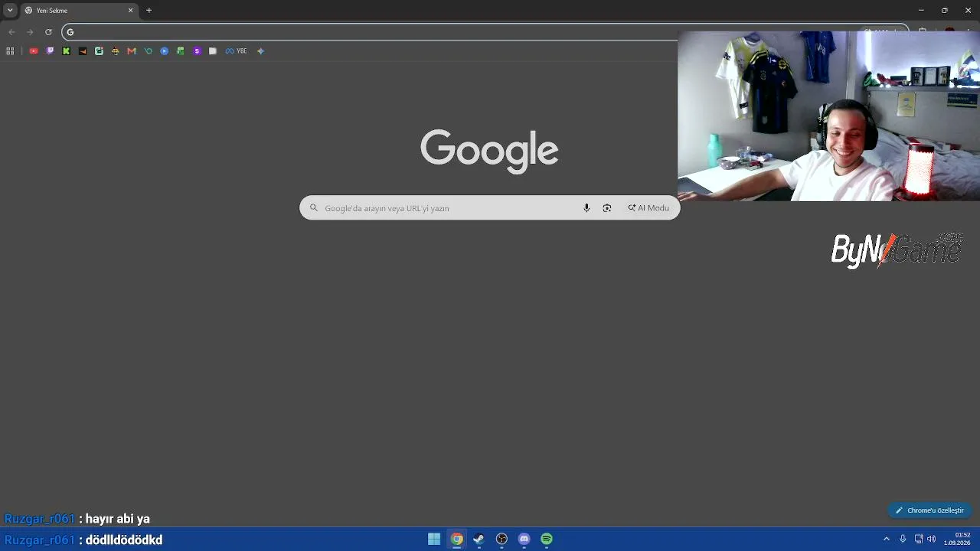This screenshot has height=551, width=980.
Task: Select the Yeni Sekme tab
Action: pos(79,11)
